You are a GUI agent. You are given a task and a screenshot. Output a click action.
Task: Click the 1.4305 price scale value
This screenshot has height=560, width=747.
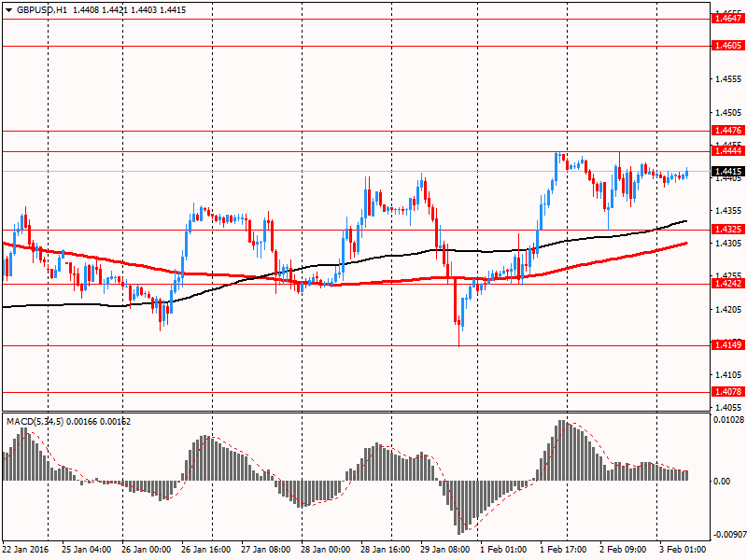coord(729,244)
